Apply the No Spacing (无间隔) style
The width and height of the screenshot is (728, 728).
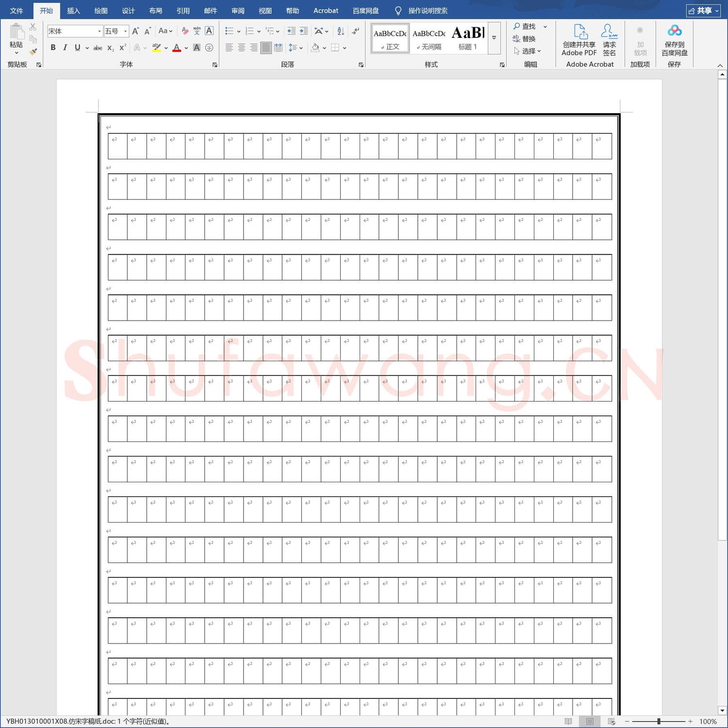[x=429, y=38]
